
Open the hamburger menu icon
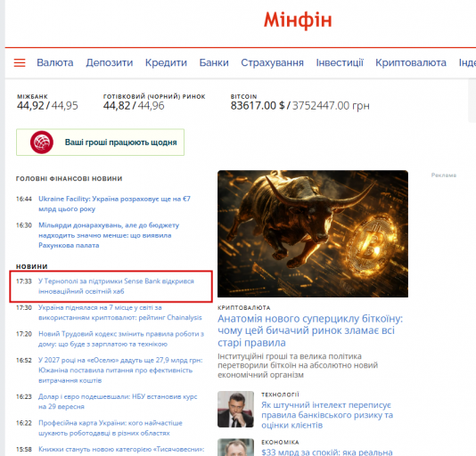(x=20, y=62)
